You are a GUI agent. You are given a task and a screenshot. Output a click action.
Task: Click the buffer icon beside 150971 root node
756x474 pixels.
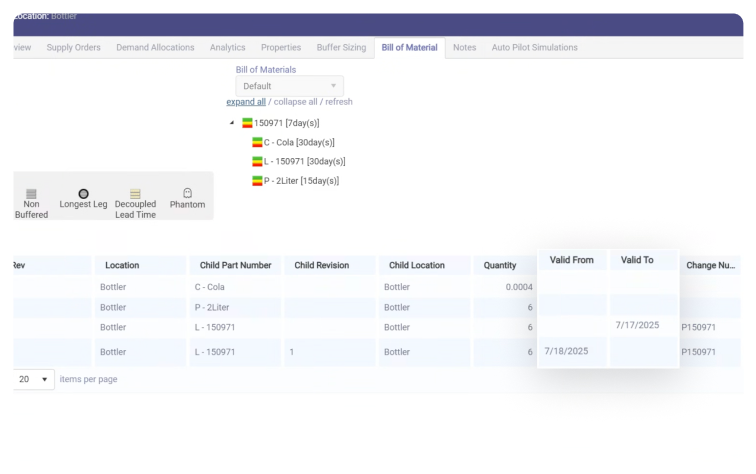point(247,123)
